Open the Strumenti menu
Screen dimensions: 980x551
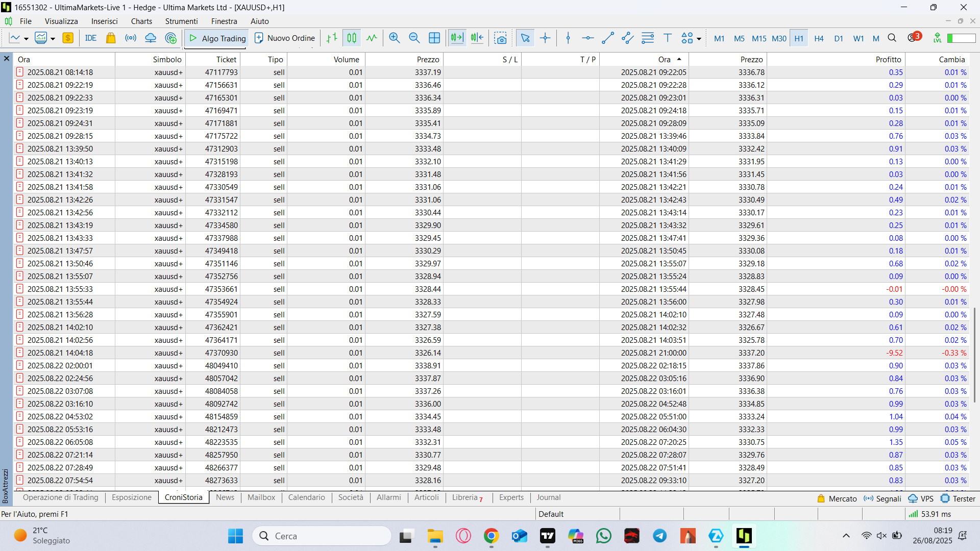point(181,21)
